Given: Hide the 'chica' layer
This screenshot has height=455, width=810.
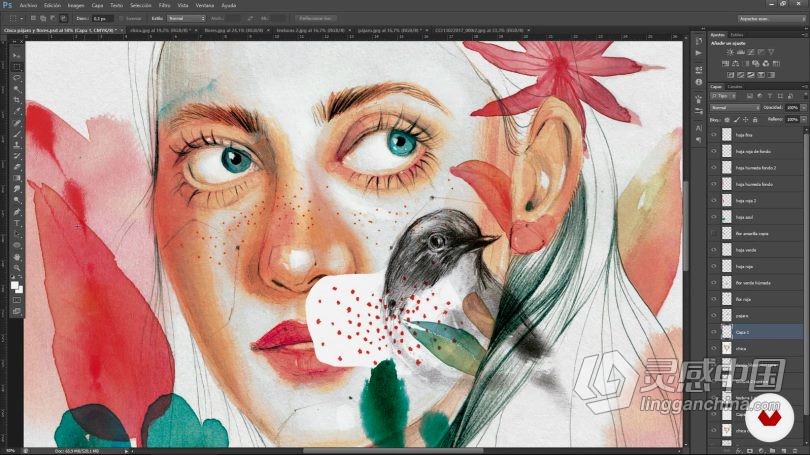Looking at the screenshot, I should tap(714, 349).
